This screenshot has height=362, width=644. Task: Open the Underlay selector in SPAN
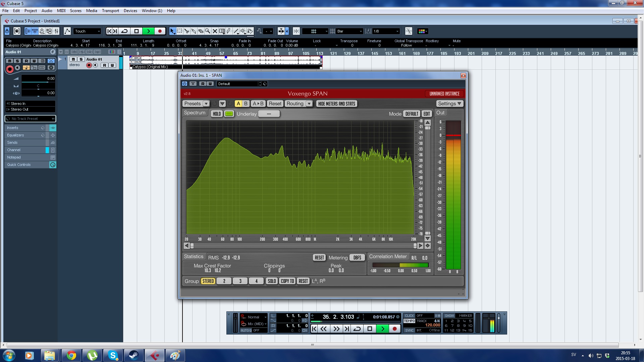pyautogui.click(x=269, y=114)
